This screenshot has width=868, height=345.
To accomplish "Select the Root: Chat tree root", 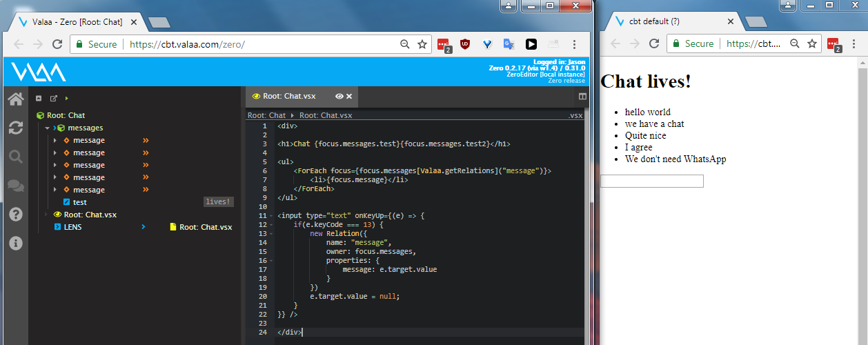I will (x=66, y=115).
